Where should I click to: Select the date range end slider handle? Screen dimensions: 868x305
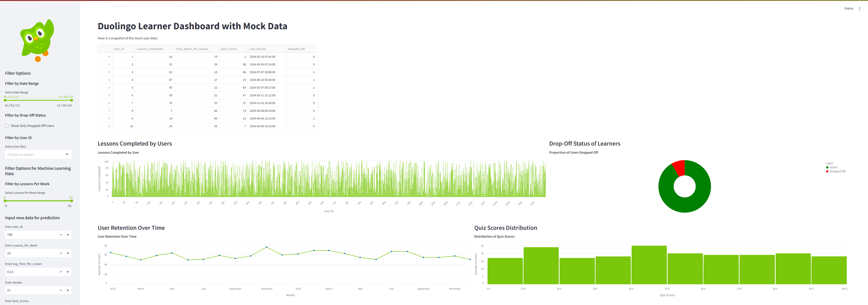pyautogui.click(x=71, y=100)
